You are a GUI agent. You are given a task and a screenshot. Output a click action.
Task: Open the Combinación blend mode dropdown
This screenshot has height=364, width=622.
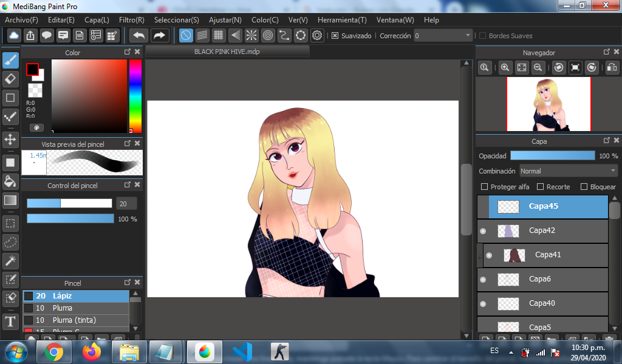(569, 171)
